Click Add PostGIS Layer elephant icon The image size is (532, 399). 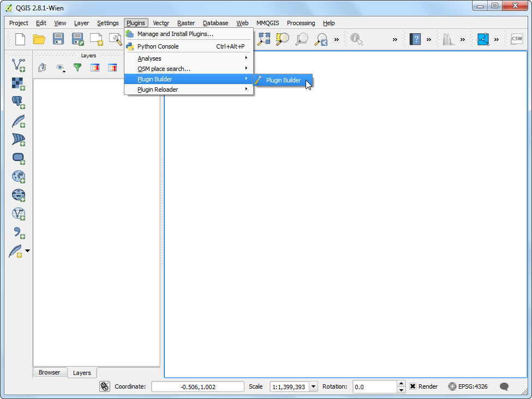19,102
